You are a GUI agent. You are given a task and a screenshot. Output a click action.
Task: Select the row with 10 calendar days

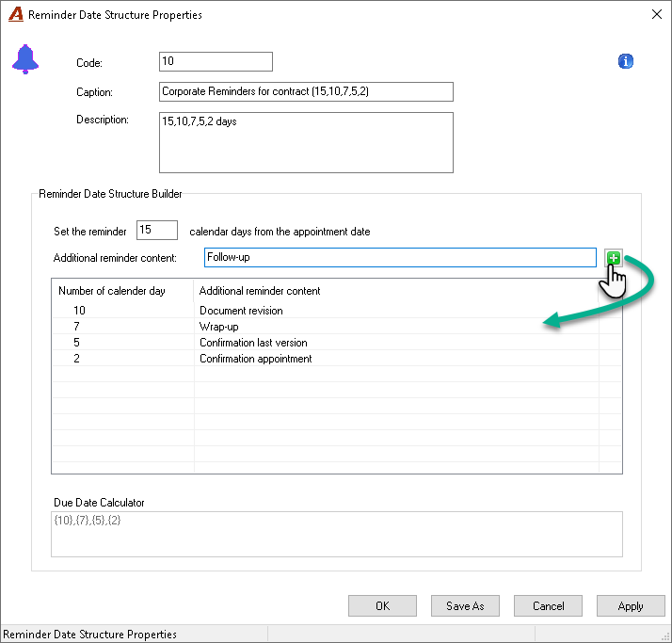pyautogui.click(x=336, y=310)
